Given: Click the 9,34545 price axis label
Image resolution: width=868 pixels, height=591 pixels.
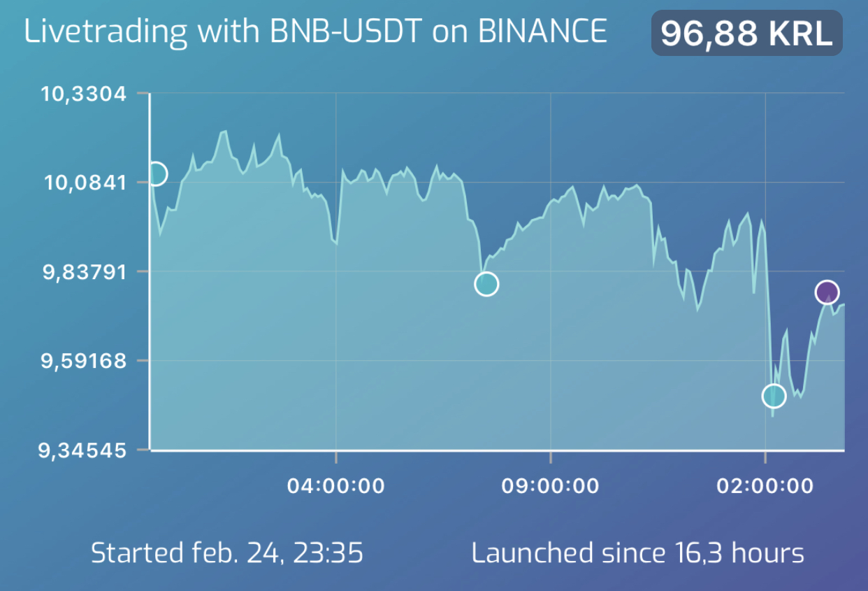Looking at the screenshot, I should (x=84, y=450).
